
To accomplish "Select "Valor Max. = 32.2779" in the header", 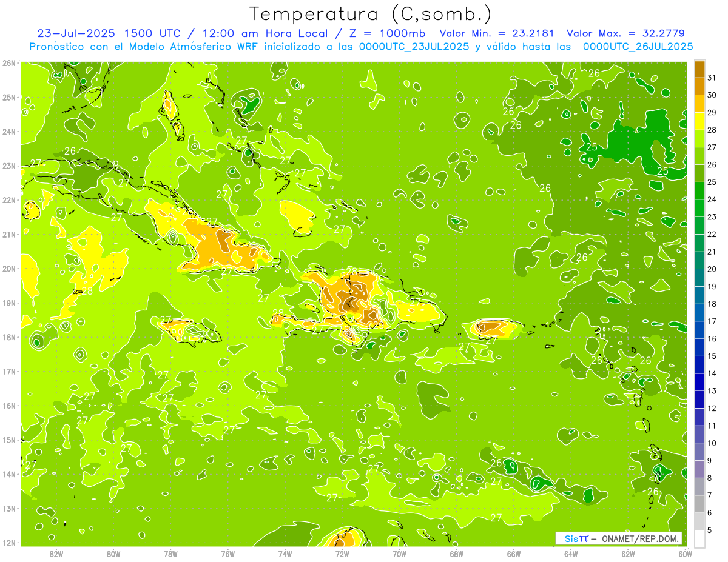I will 626,33.
